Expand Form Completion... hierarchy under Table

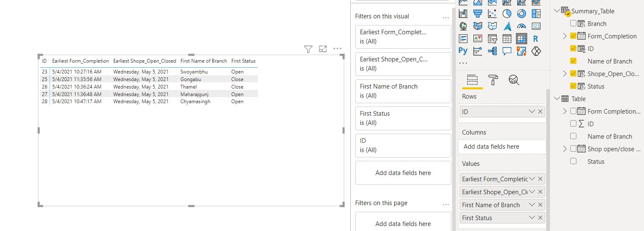565,111
